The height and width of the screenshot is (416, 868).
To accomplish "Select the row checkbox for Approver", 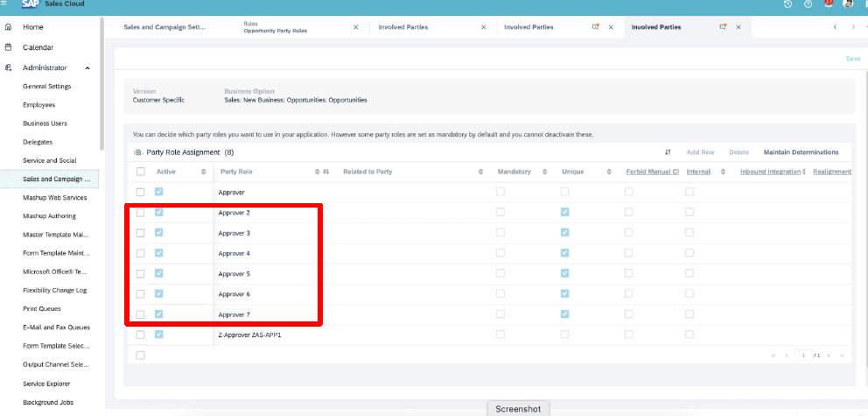I will pyautogui.click(x=141, y=192).
